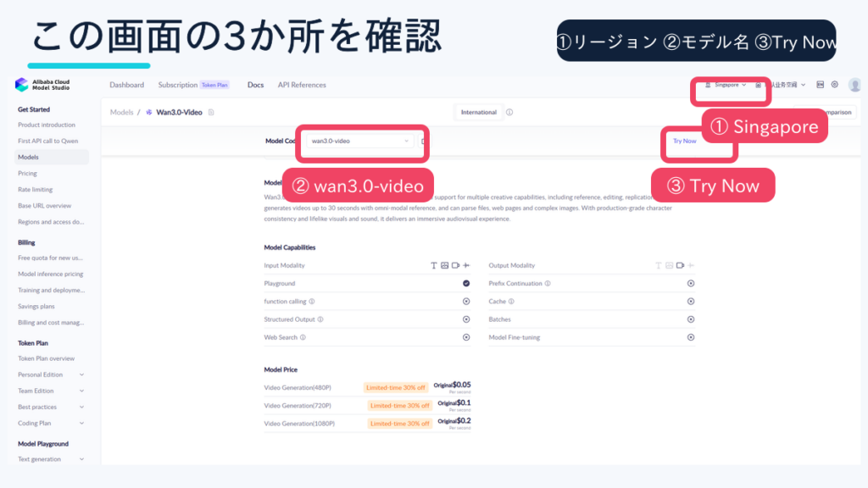868x488 pixels.
Task: Audio output modality icon
Action: tap(691, 265)
